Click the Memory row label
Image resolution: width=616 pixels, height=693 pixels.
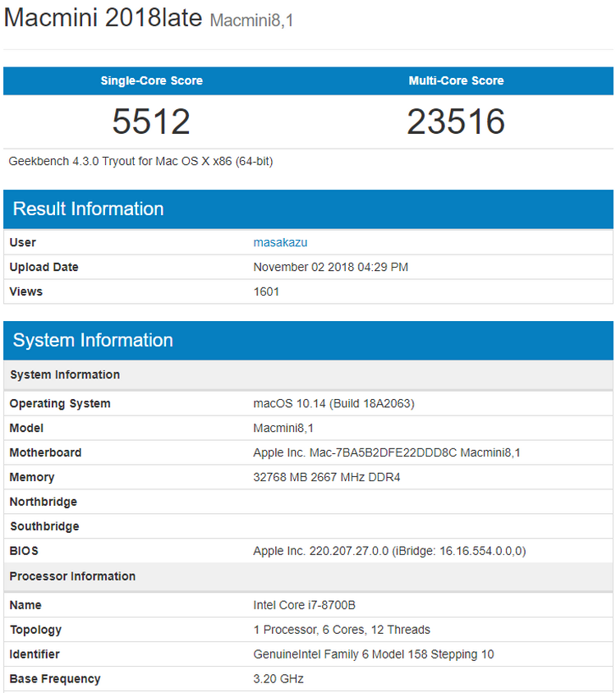tap(32, 477)
